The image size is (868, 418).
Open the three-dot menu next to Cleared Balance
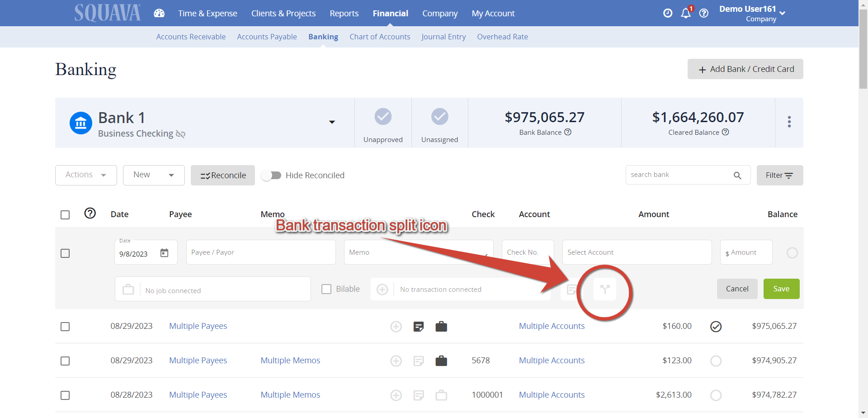tap(789, 122)
